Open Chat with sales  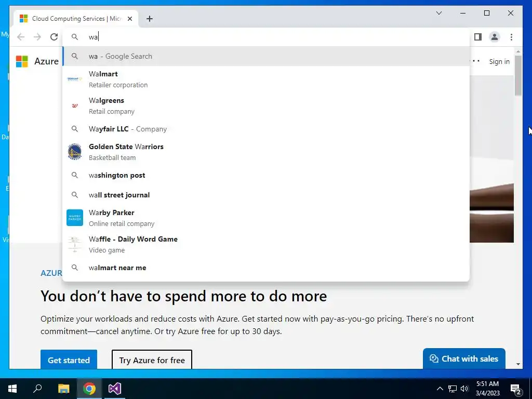click(x=464, y=358)
